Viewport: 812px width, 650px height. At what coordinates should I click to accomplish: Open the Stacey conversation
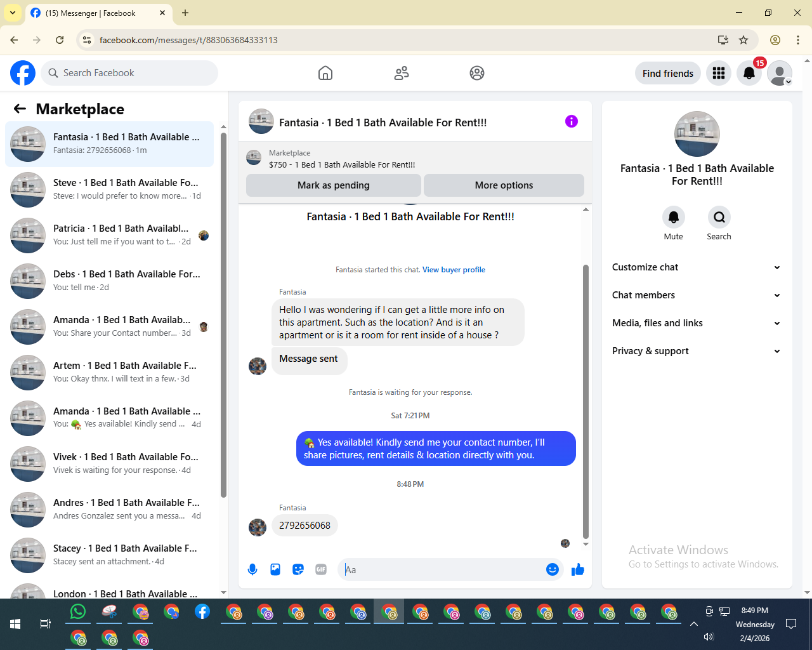point(110,555)
